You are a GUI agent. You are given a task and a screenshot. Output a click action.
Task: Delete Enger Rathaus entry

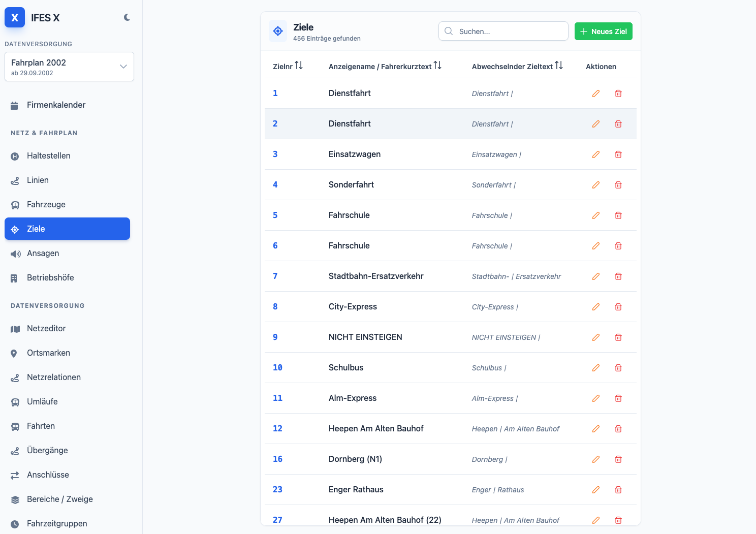(618, 490)
